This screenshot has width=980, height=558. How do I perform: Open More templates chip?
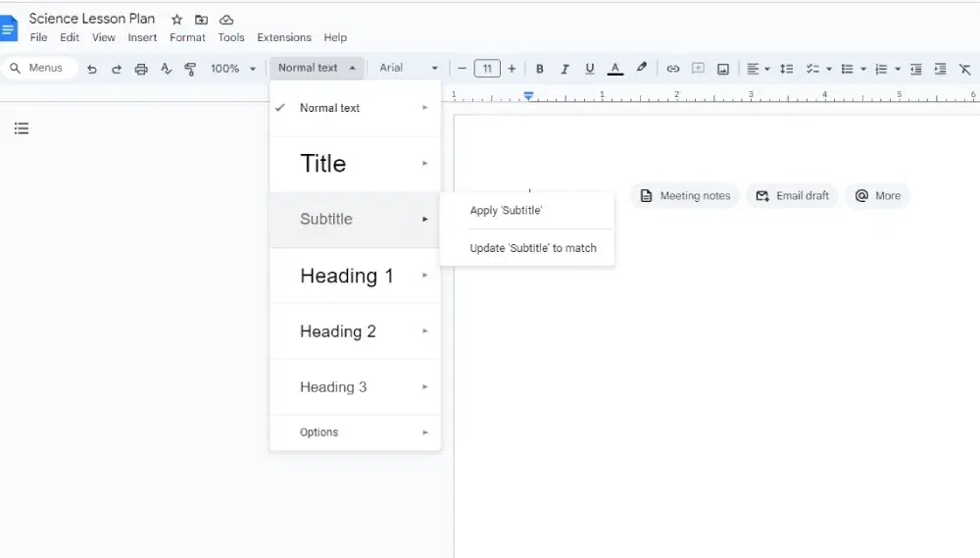point(877,196)
